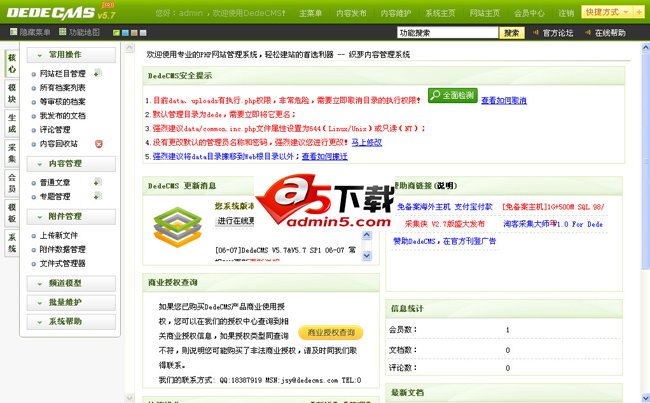
Task: Open 采集侠 V2.7版盛大发布 sponsor link
Action: pos(444,224)
